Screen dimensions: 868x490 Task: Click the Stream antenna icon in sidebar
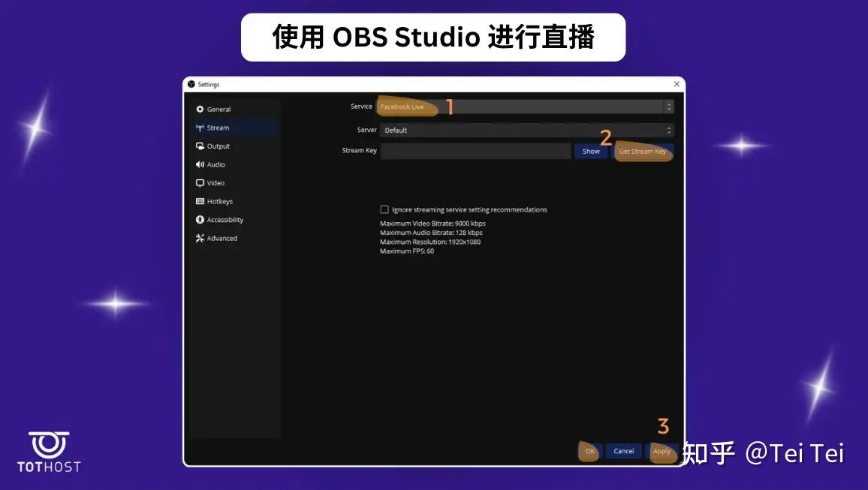[202, 128]
